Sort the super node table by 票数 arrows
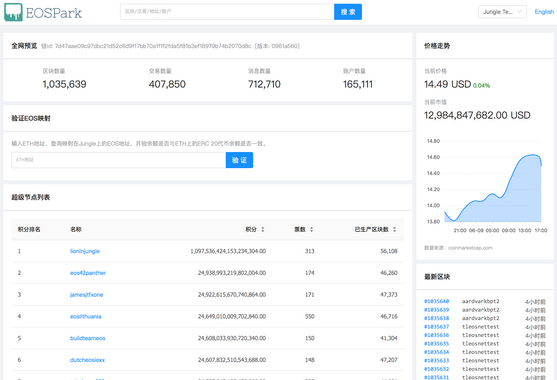Screen dimensions: 557x380 click(312, 229)
